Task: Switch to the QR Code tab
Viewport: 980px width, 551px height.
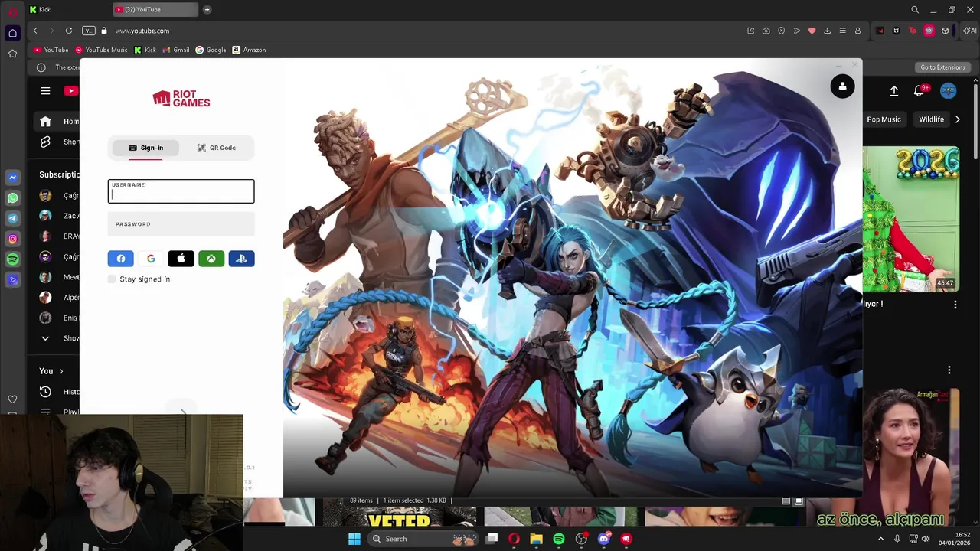Action: [217, 148]
